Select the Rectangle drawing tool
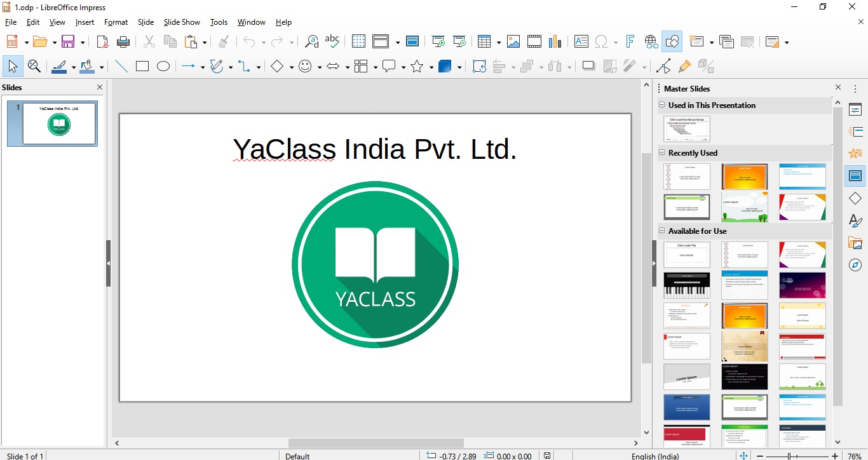This screenshot has height=460, width=868. [x=142, y=66]
